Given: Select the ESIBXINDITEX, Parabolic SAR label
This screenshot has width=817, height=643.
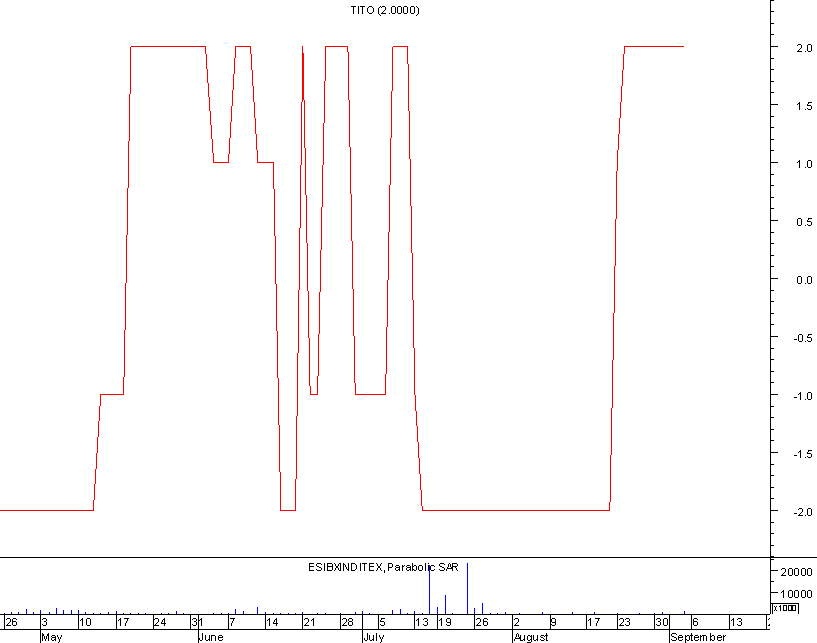Looking at the screenshot, I should (383, 567).
